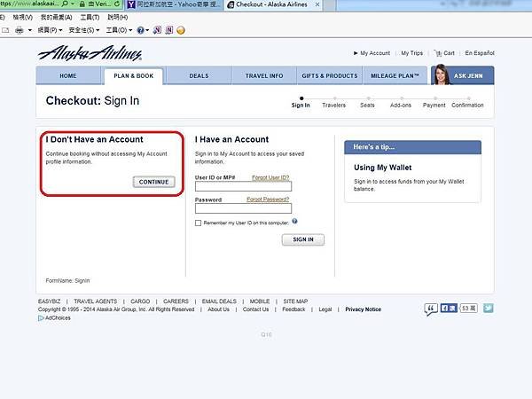Screen dimensions: 532x399
Task: Click the Alaska Airlines logo
Action: click(x=90, y=53)
